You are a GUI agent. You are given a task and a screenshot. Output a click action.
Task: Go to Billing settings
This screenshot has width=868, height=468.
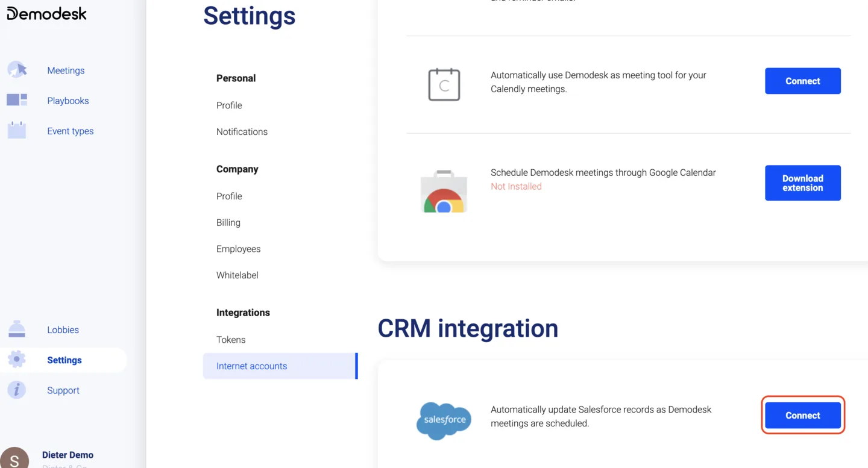(x=228, y=223)
